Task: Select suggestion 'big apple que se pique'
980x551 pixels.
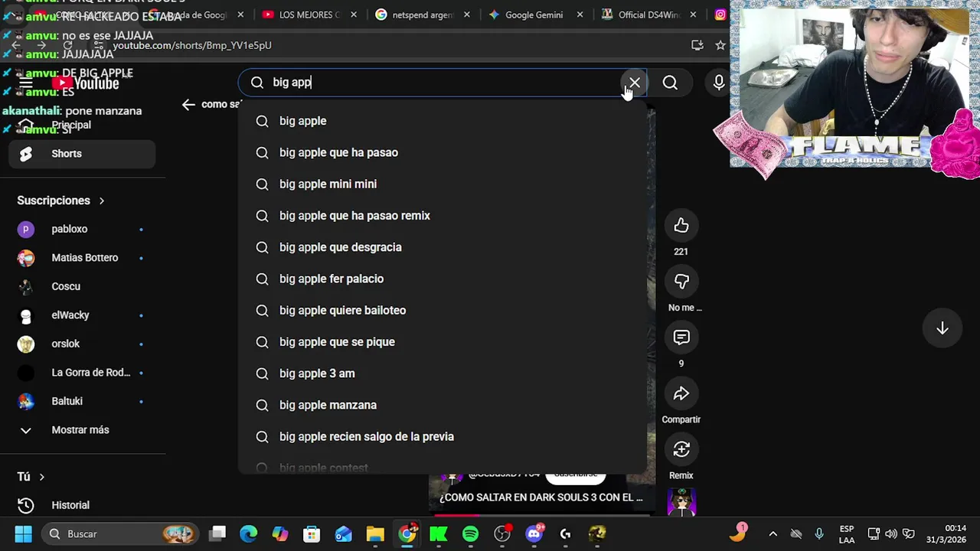Action: tap(443, 342)
